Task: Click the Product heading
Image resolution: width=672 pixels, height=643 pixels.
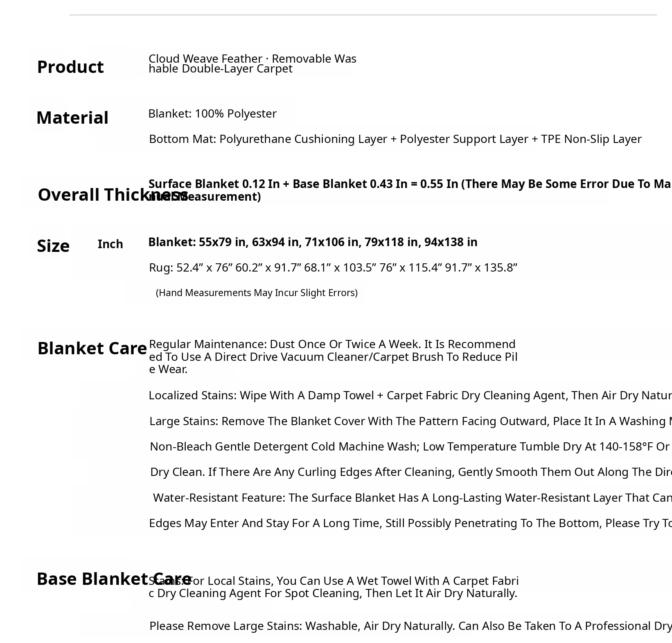Action: click(x=70, y=67)
